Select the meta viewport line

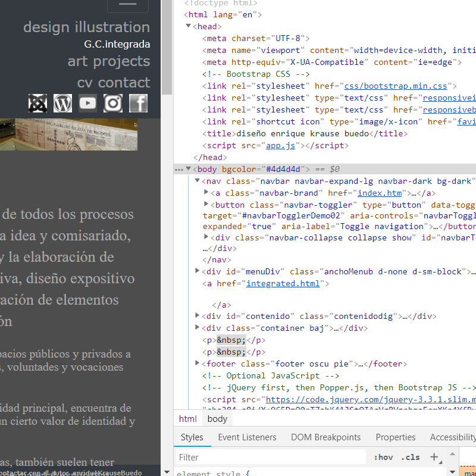339,51
